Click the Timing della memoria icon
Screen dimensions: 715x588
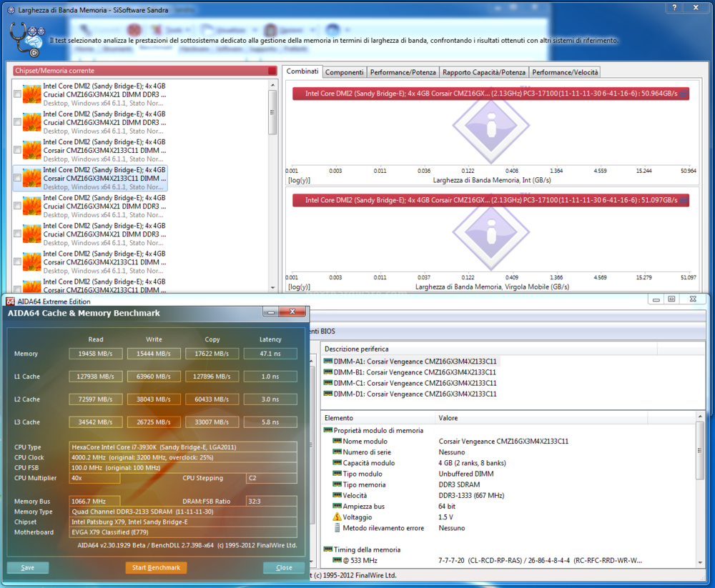[328, 549]
